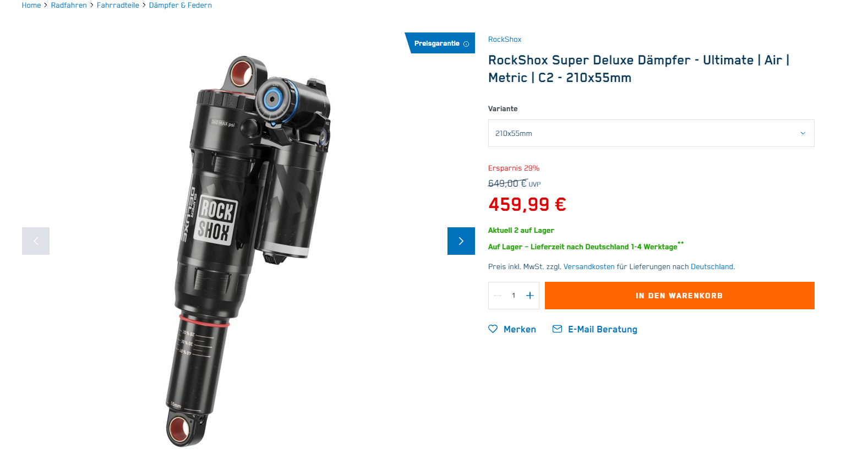Image resolution: width=868 pixels, height=459 pixels.
Task: Open Dämpfer & Federn breadcrumb
Action: point(180,6)
